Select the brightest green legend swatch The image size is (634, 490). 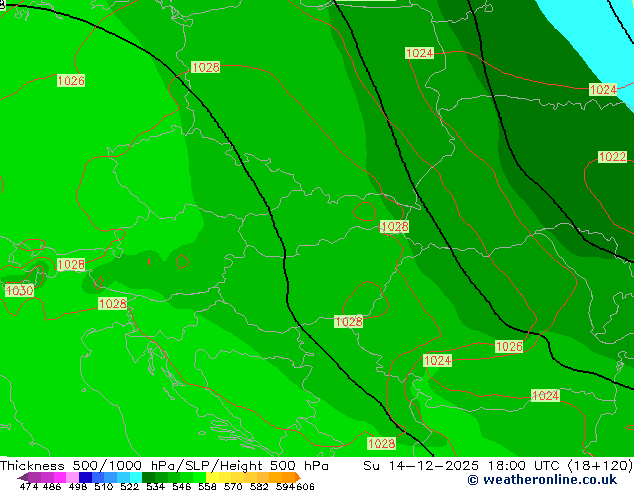pos(200,477)
